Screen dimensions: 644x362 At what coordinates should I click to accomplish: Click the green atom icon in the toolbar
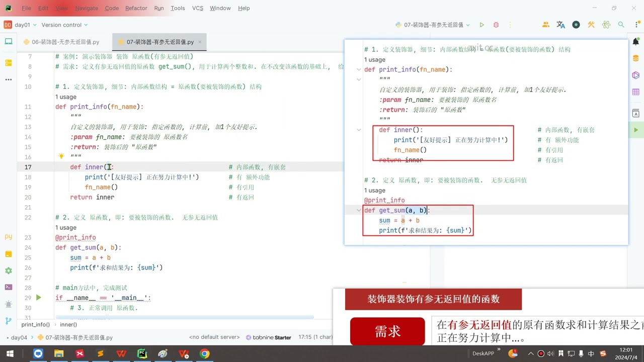click(606, 25)
